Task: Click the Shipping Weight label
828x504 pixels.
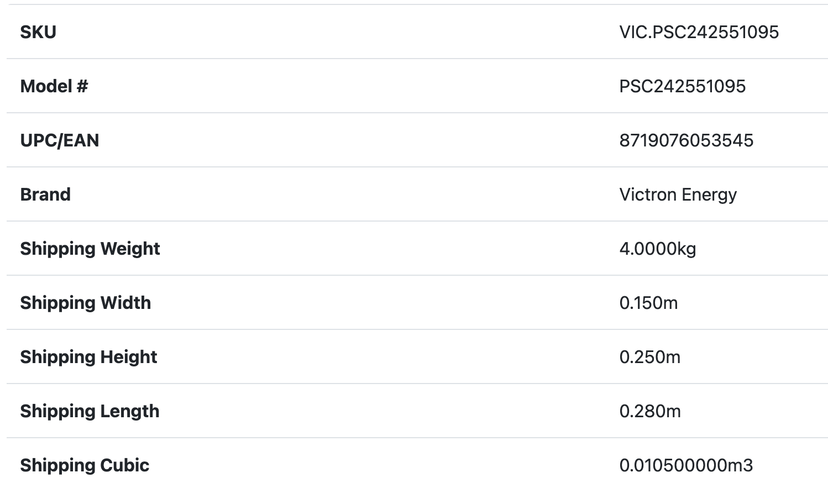Action: (x=90, y=249)
